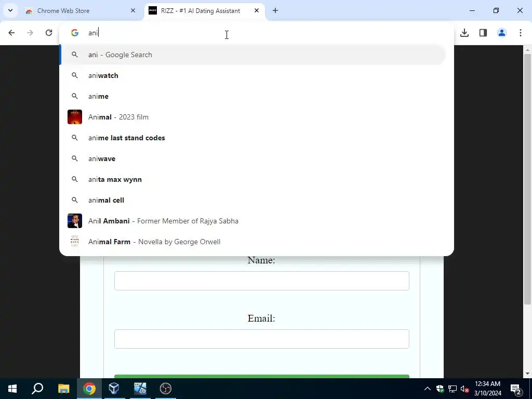Viewport: 532px width, 399px height.
Task: Open the Chrome three-dot menu
Action: (521, 33)
